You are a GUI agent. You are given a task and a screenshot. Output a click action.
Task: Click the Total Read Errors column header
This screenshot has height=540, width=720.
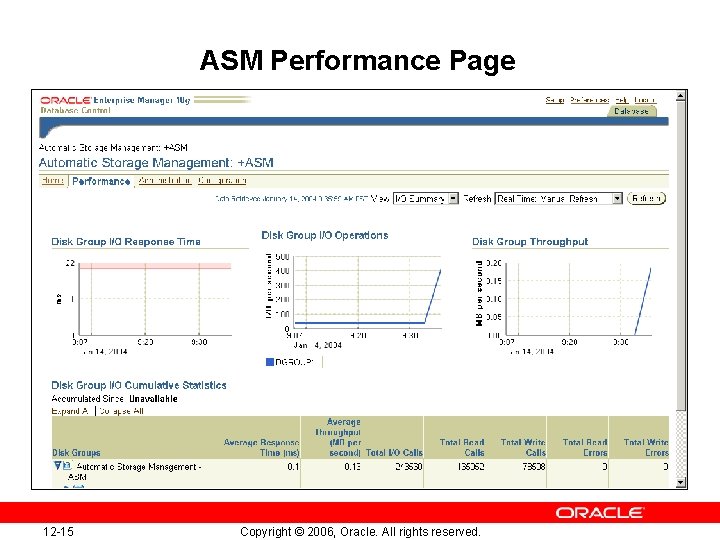click(585, 447)
